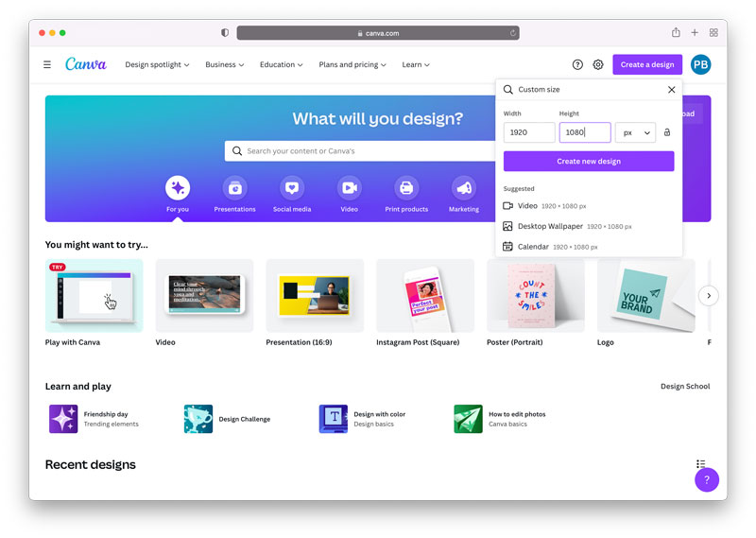Expand Design spotlight menu
This screenshot has height=538, width=756.
click(157, 64)
